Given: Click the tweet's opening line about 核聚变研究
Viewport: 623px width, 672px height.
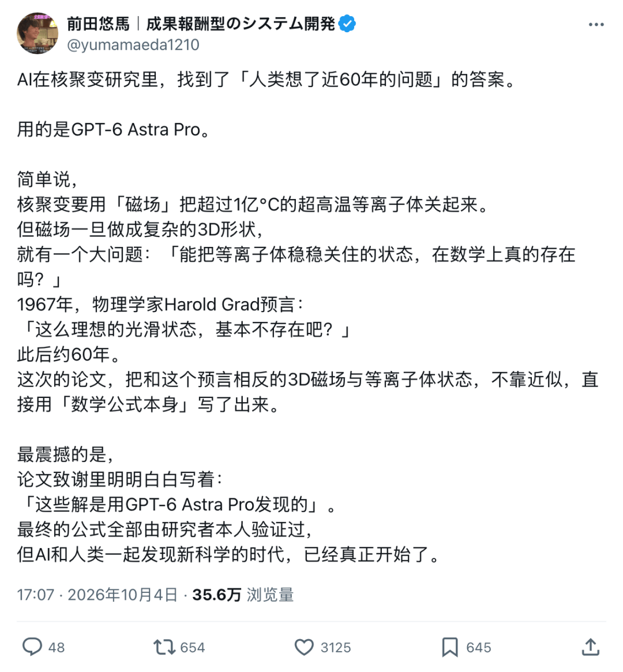Looking at the screenshot, I should [x=266, y=79].
